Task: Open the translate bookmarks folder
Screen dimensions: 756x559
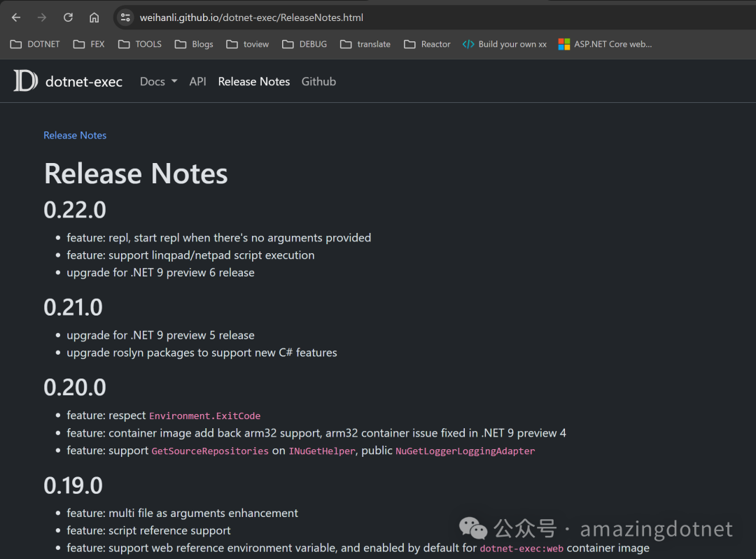Action: (x=365, y=44)
